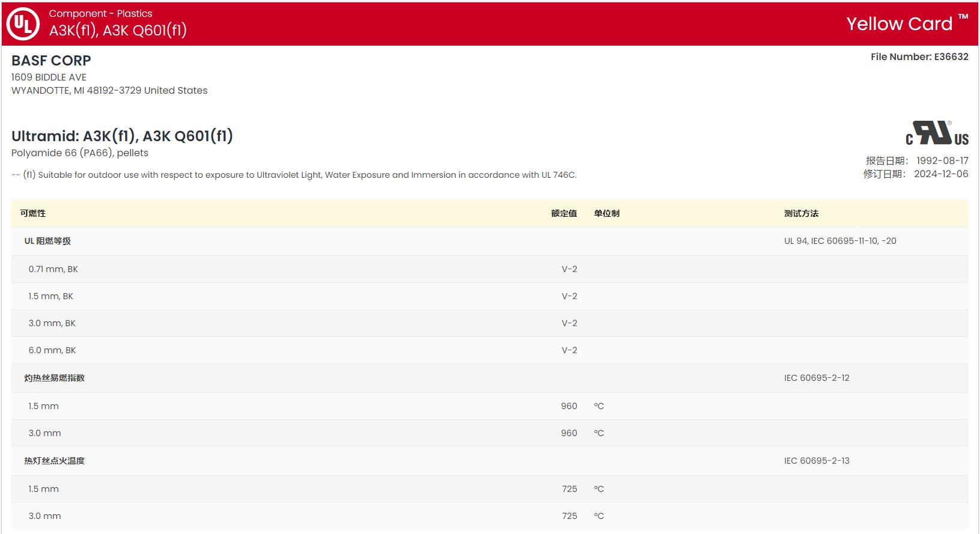Click the 灼热丝易燃指数 section label
980x534 pixels.
pos(54,378)
